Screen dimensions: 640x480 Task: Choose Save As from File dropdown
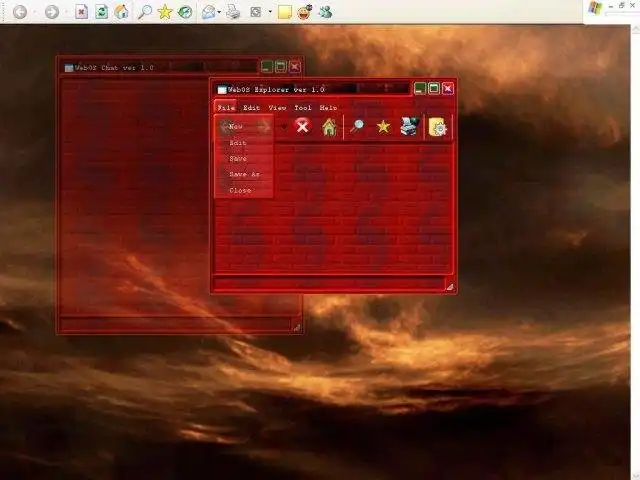coord(244,174)
